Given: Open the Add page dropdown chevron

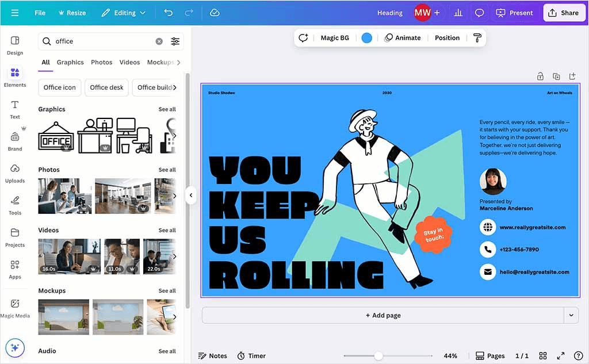Looking at the screenshot, I should point(571,315).
